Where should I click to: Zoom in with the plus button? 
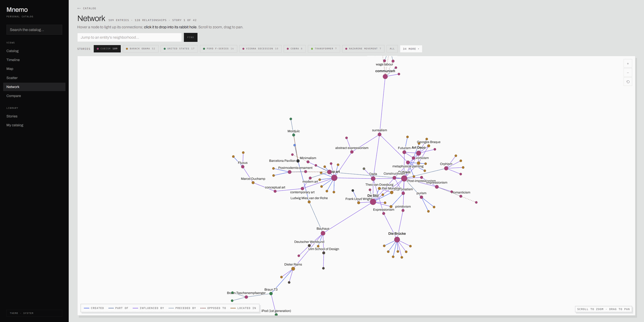(628, 64)
